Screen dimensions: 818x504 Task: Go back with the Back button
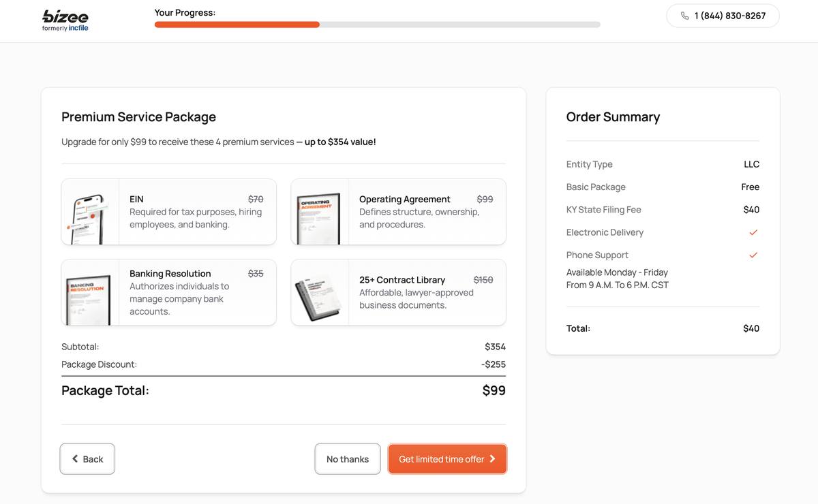[87, 459]
